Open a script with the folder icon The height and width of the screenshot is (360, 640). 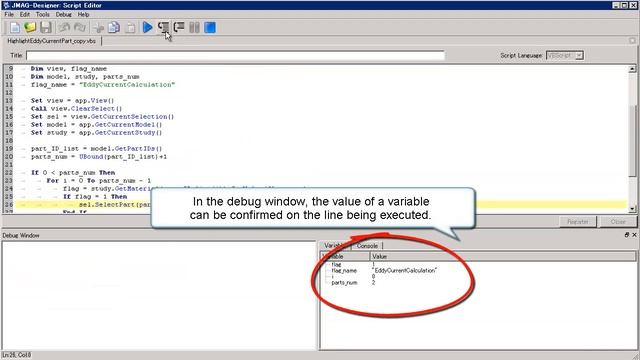tap(30, 27)
